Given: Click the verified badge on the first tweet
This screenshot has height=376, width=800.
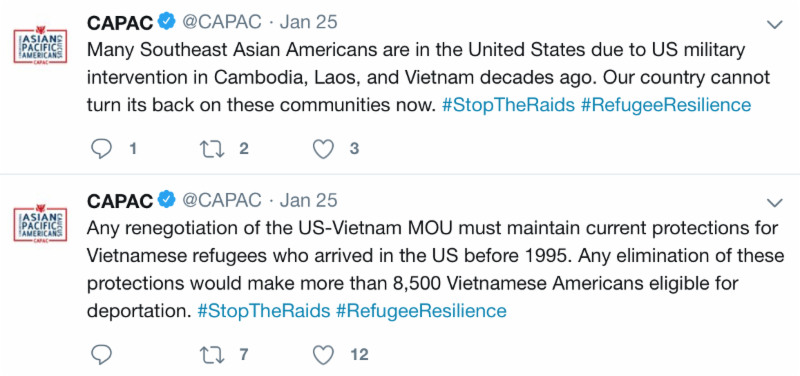Looking at the screenshot, I should tap(166, 23).
